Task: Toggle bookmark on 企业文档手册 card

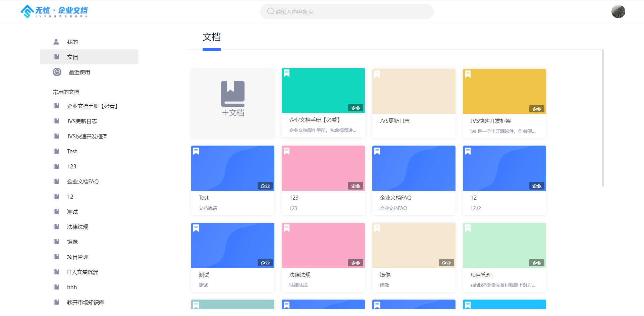Action: [x=286, y=73]
